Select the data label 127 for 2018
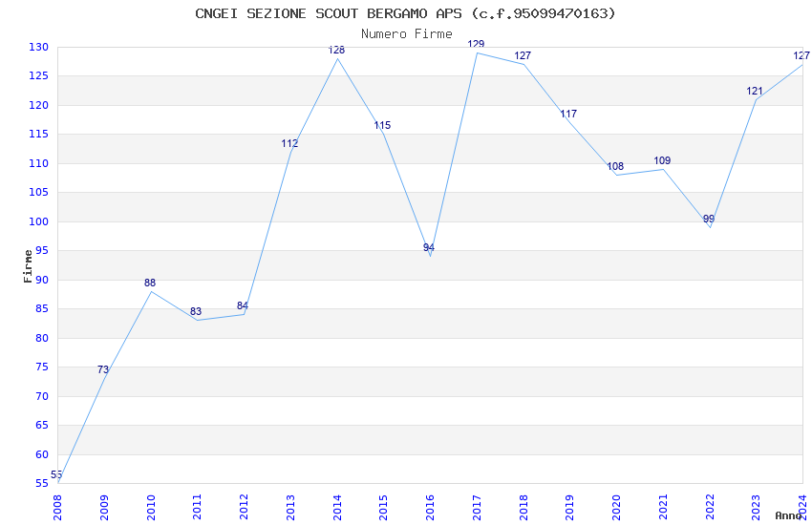Screen dimensions: 812x525 pos(523,56)
